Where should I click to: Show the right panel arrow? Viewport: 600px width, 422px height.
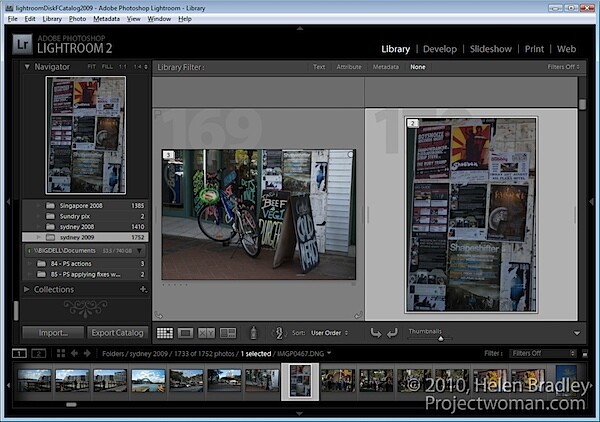[592, 201]
